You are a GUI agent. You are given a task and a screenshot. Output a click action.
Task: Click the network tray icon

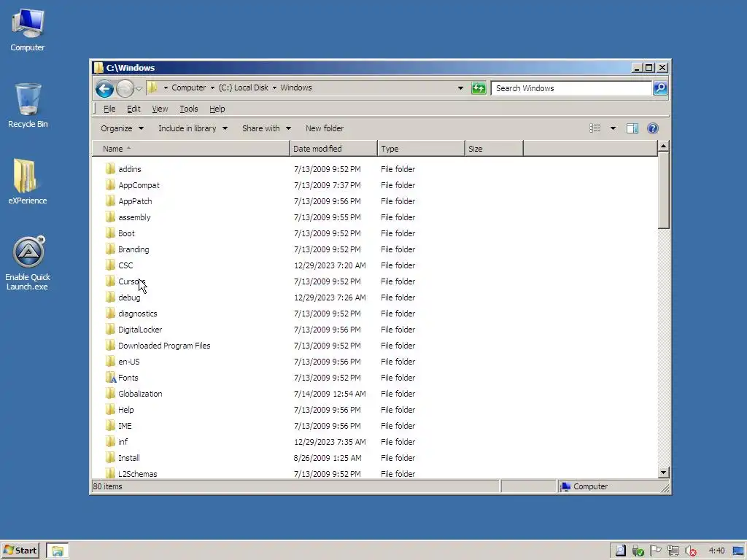(x=673, y=551)
